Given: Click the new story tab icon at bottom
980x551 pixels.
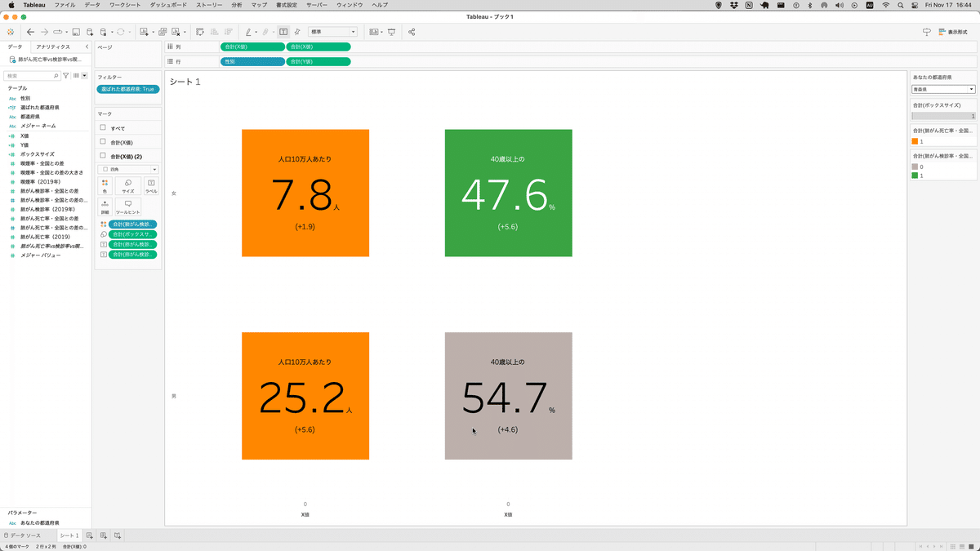Looking at the screenshot, I should (118, 535).
